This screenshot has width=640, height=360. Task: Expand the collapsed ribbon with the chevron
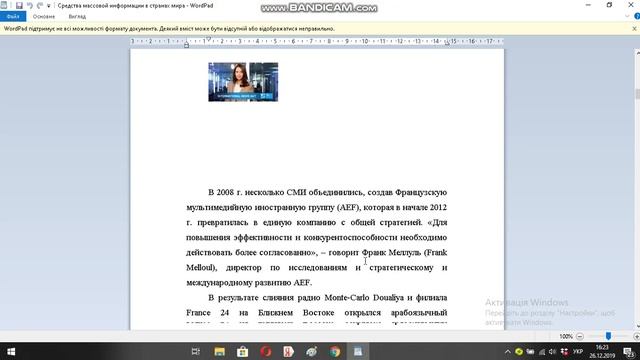(x=627, y=16)
